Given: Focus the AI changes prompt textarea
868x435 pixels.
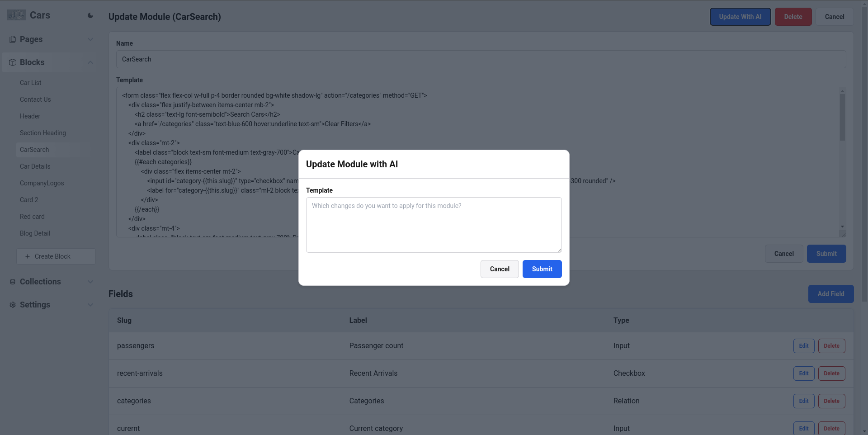Looking at the screenshot, I should tap(434, 225).
